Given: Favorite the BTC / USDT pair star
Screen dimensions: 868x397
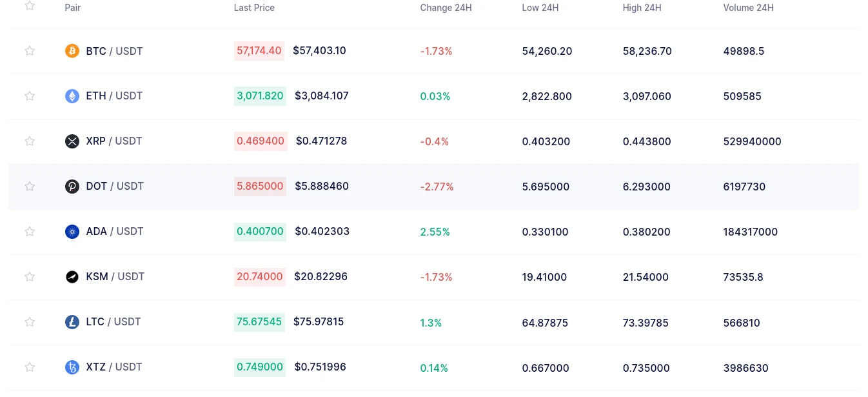Looking at the screenshot, I should point(30,51).
